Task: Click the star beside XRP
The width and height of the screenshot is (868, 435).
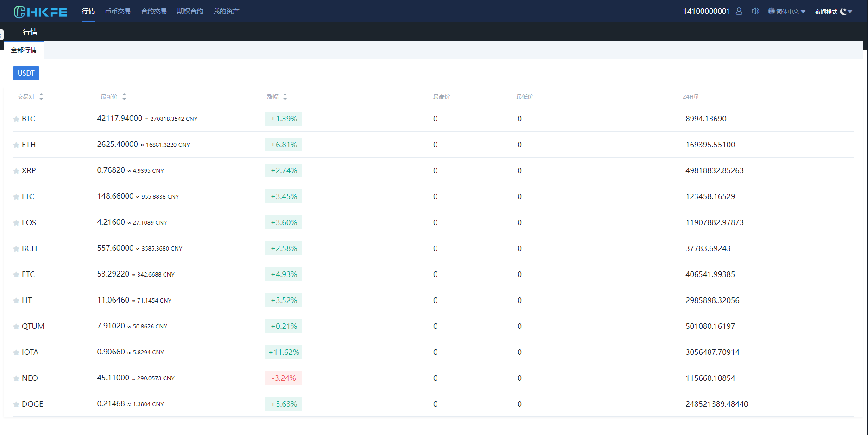Action: [16, 171]
